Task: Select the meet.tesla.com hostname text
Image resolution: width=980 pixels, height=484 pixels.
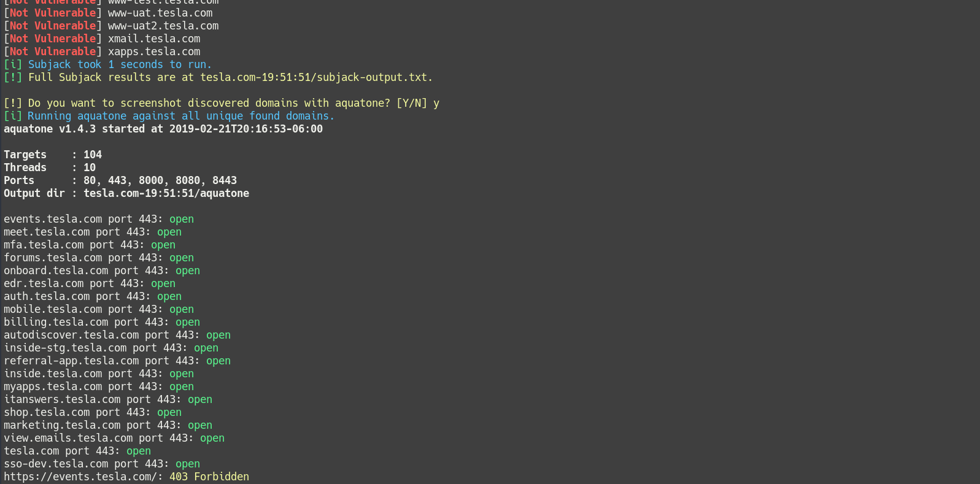Action: (x=47, y=232)
